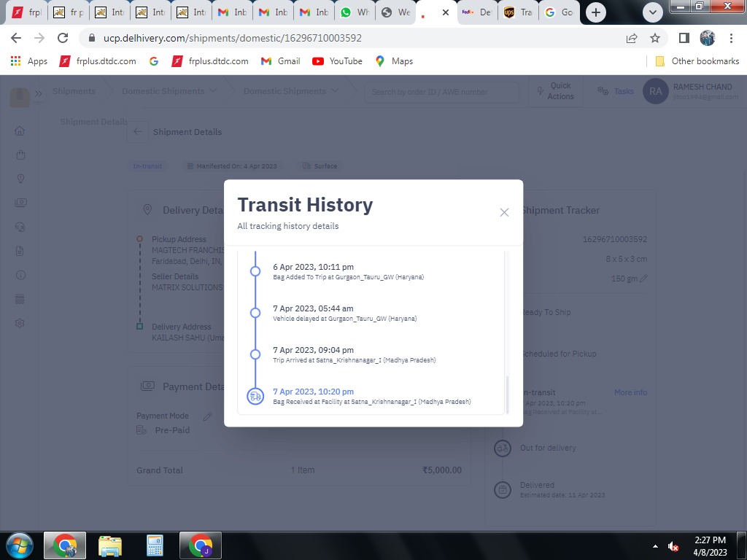
Task: Click the order ID search field
Action: (441, 92)
